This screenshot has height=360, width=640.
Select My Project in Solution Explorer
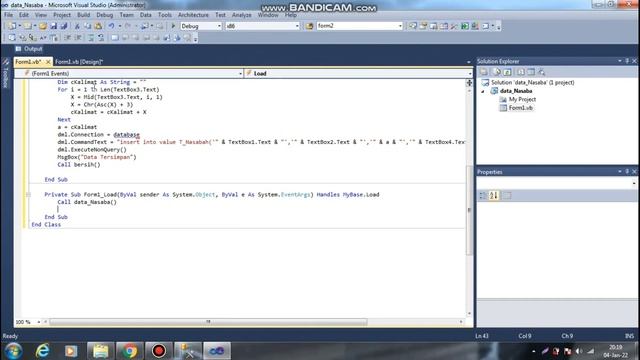pyautogui.click(x=522, y=100)
